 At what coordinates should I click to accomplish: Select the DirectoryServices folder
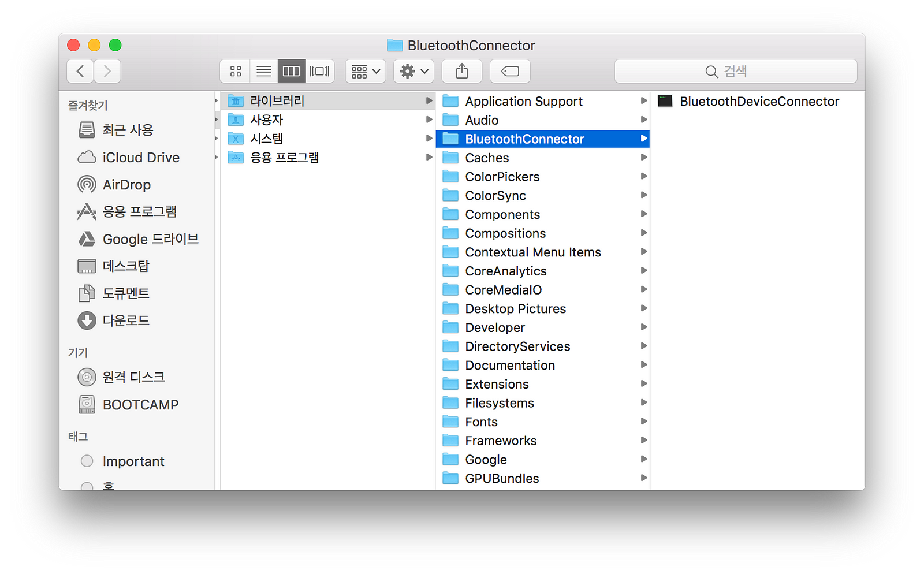click(543, 346)
